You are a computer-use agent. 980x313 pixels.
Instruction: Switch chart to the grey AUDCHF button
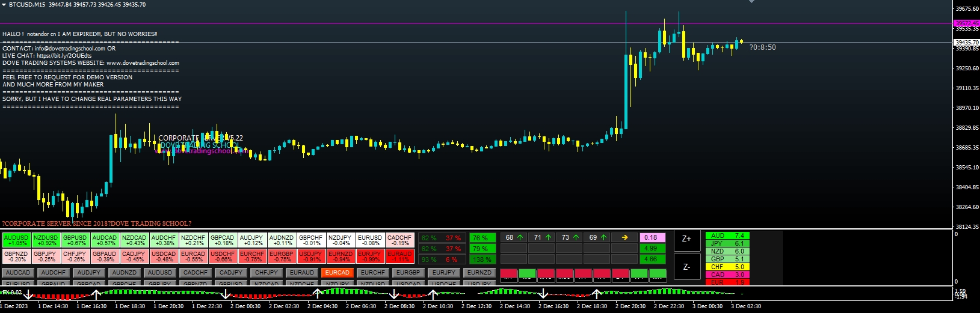pos(54,273)
